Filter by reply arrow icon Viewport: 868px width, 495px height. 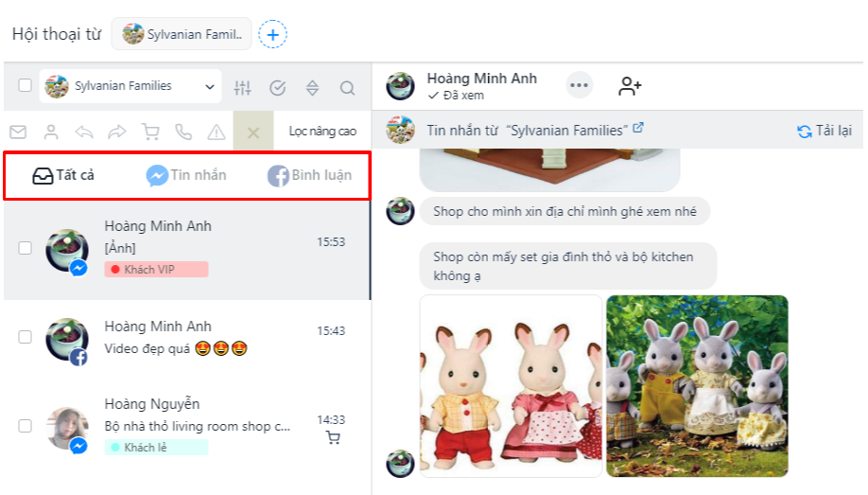[x=84, y=132]
